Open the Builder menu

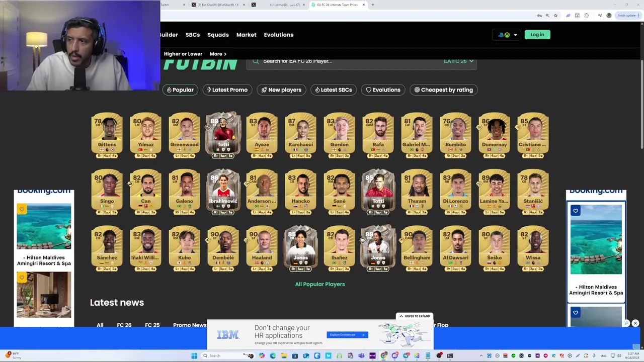(x=169, y=35)
